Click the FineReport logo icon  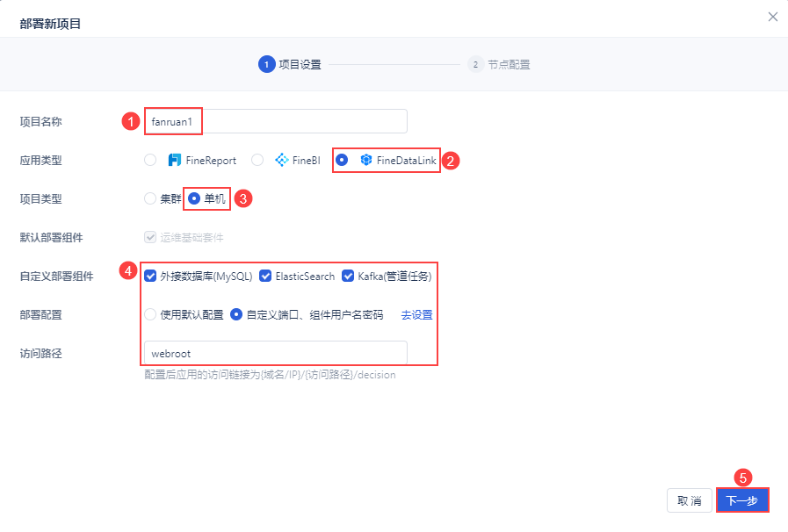point(175,161)
